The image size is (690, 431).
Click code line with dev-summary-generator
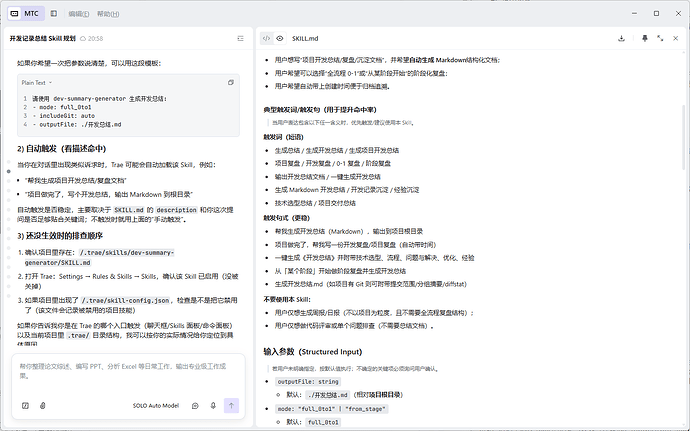(x=99, y=99)
